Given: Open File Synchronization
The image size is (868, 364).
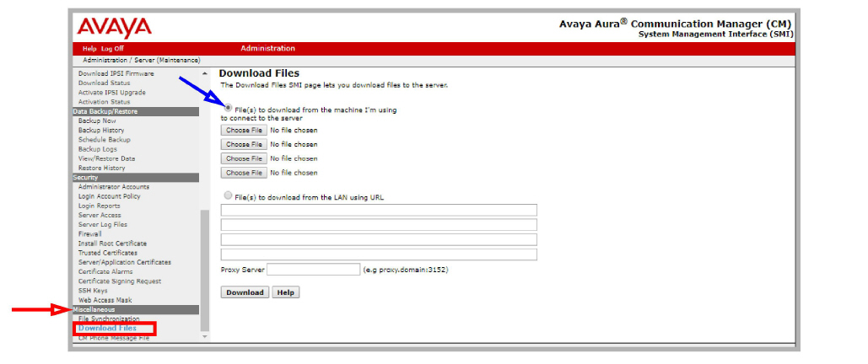Looking at the screenshot, I should click(109, 319).
